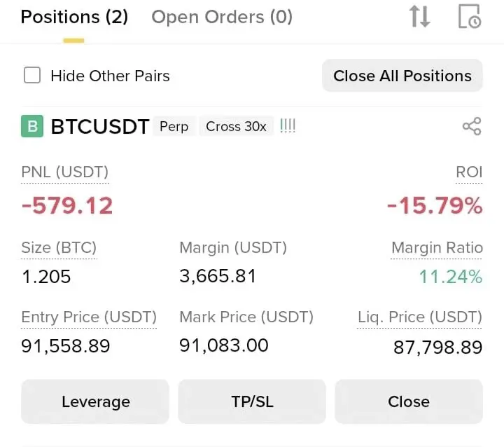Tap the Liq. Price (USDT) label
Viewport: 504px width, 447px height.
420,317
